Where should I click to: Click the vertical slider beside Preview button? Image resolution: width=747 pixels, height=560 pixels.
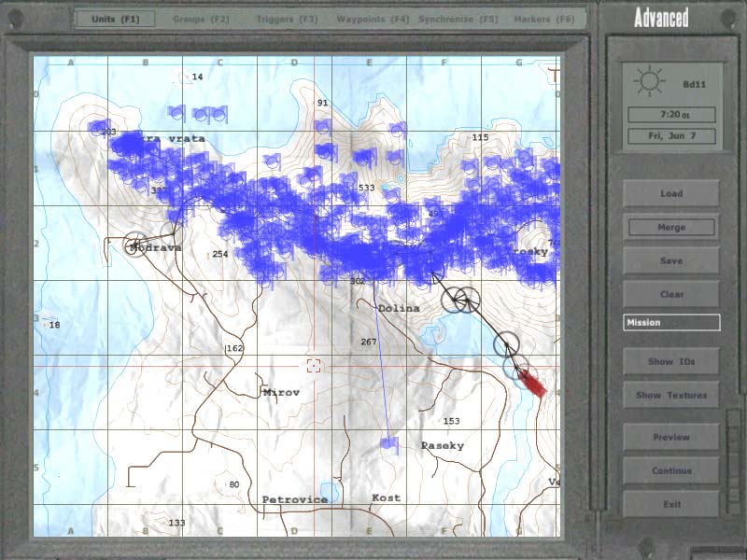[734, 439]
